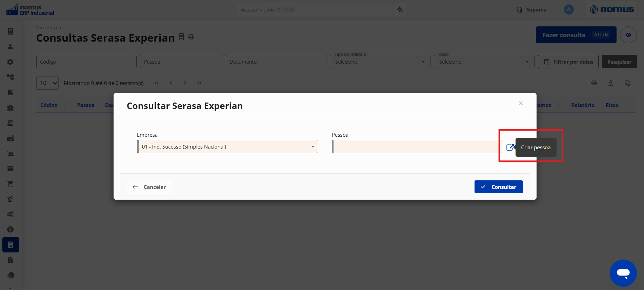Open the Tipo de relatório dropdown
Viewport: 644px width, 290px height.
coord(380,62)
